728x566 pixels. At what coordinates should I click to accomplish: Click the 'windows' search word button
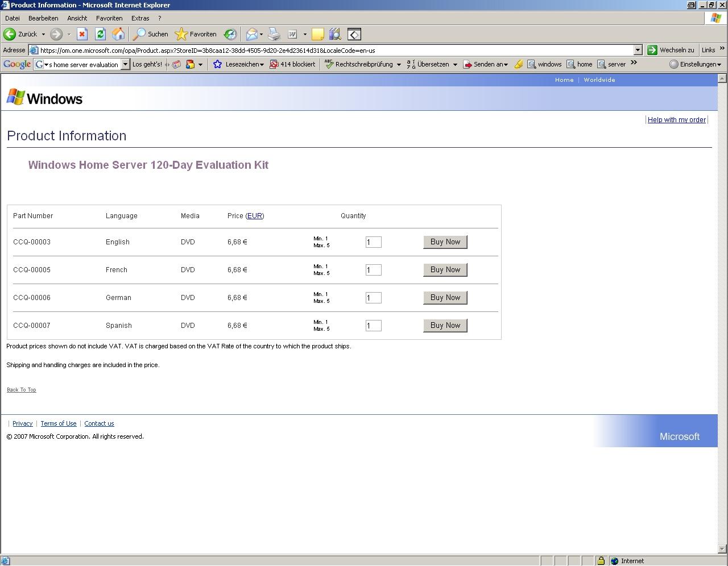[544, 64]
